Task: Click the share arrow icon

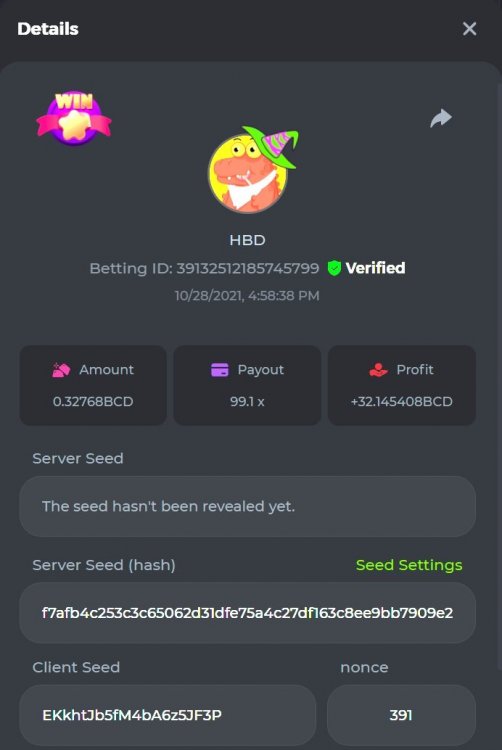Action: click(441, 118)
